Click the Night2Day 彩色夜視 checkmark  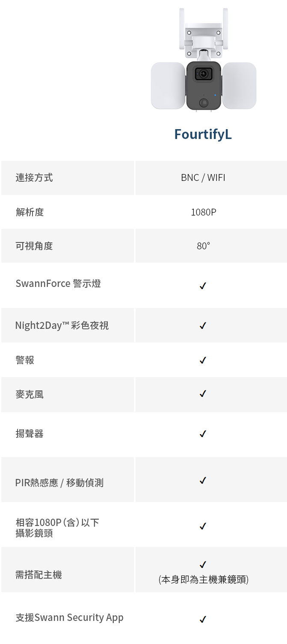pyautogui.click(x=203, y=326)
